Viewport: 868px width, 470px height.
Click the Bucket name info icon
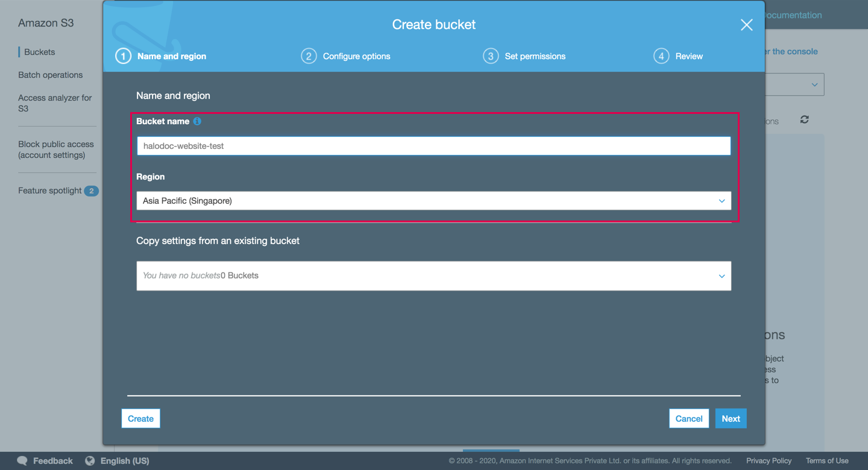197,121
